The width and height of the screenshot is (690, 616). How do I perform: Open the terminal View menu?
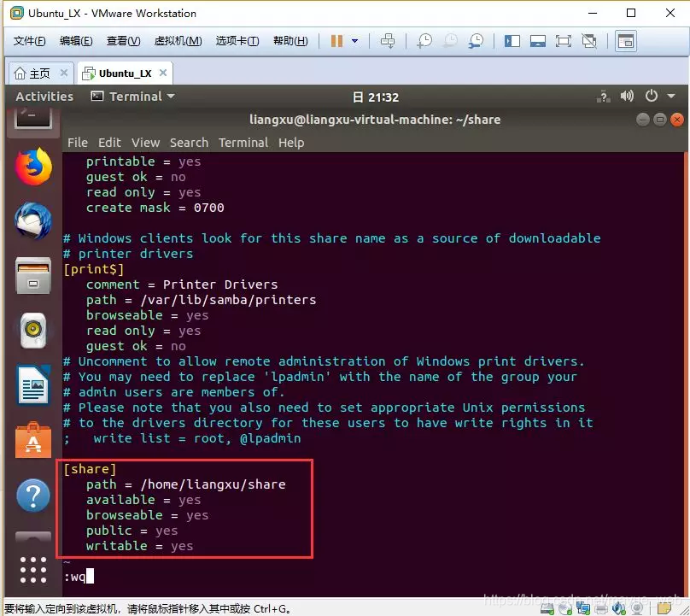pos(146,143)
